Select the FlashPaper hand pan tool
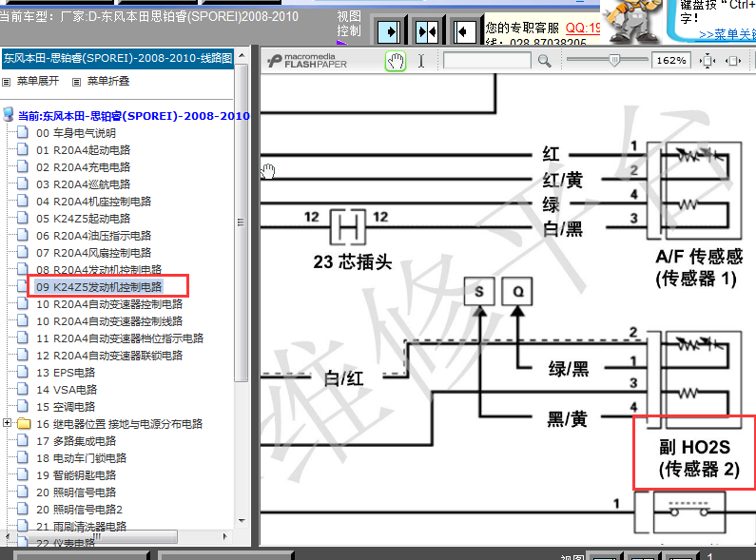The width and height of the screenshot is (756, 560). click(396, 61)
